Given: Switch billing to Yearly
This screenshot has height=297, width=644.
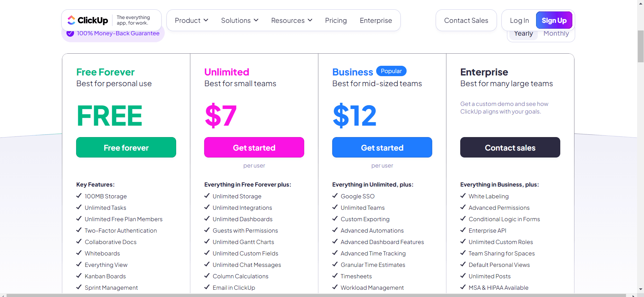Looking at the screenshot, I should pyautogui.click(x=523, y=34).
